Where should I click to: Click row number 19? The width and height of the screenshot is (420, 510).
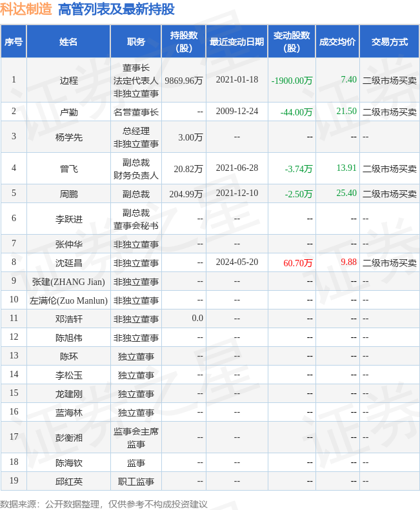(x=14, y=481)
